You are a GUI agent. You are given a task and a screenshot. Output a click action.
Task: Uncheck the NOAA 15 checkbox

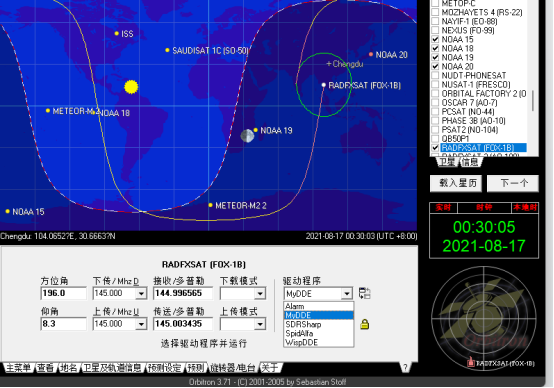click(435, 39)
